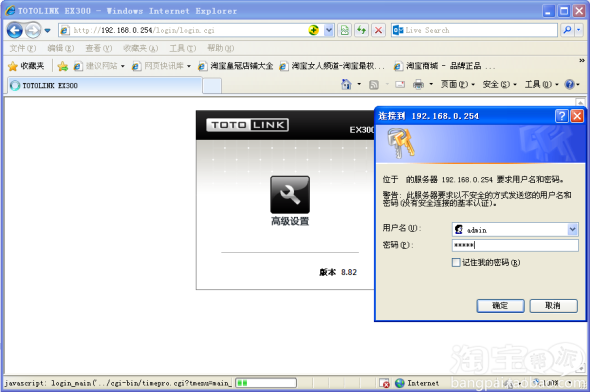Click the 版本 8.82 text
The width and height of the screenshot is (590, 392).
(x=338, y=272)
